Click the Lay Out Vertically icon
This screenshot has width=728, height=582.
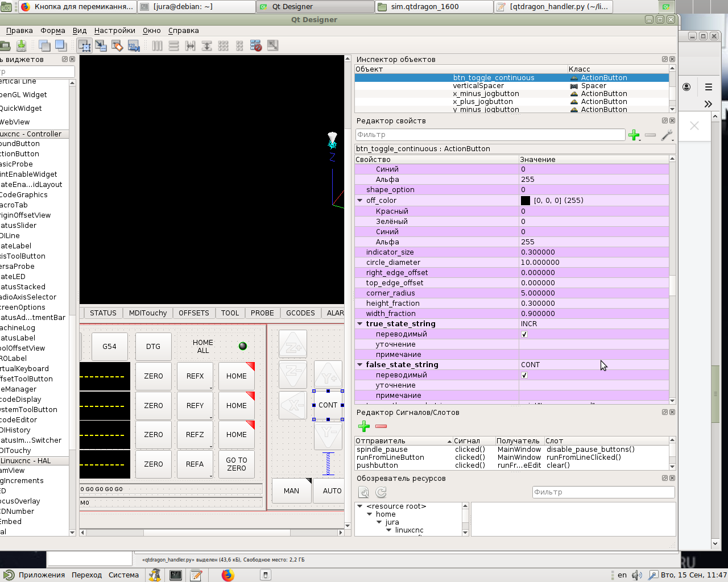click(174, 45)
